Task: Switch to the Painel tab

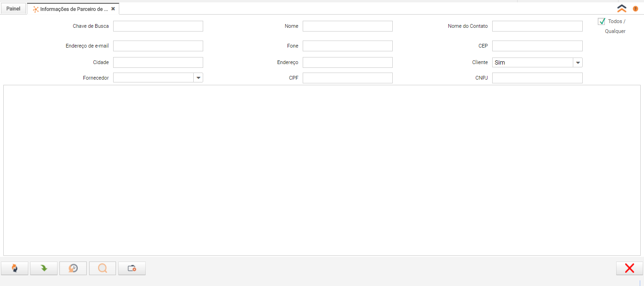Action: pyautogui.click(x=13, y=8)
